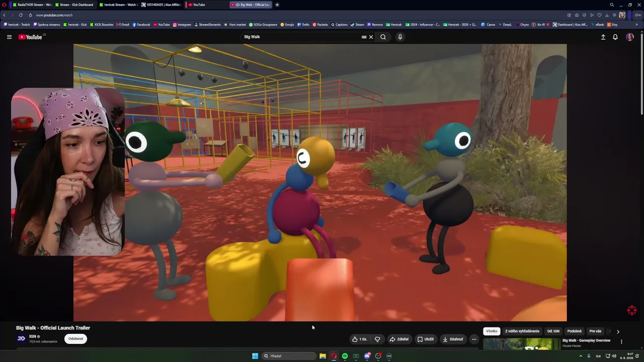Dislike the Big Walk trailer
Image resolution: width=644 pixels, height=362 pixels.
point(377,339)
